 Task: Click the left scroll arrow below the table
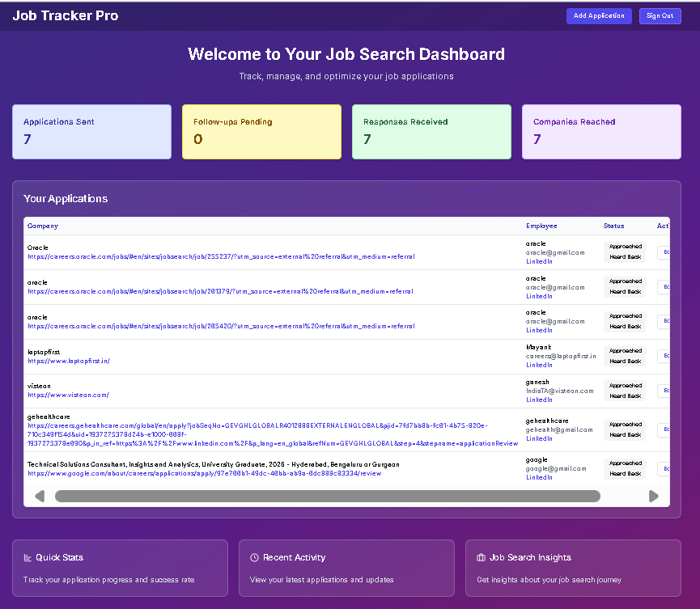click(x=39, y=496)
